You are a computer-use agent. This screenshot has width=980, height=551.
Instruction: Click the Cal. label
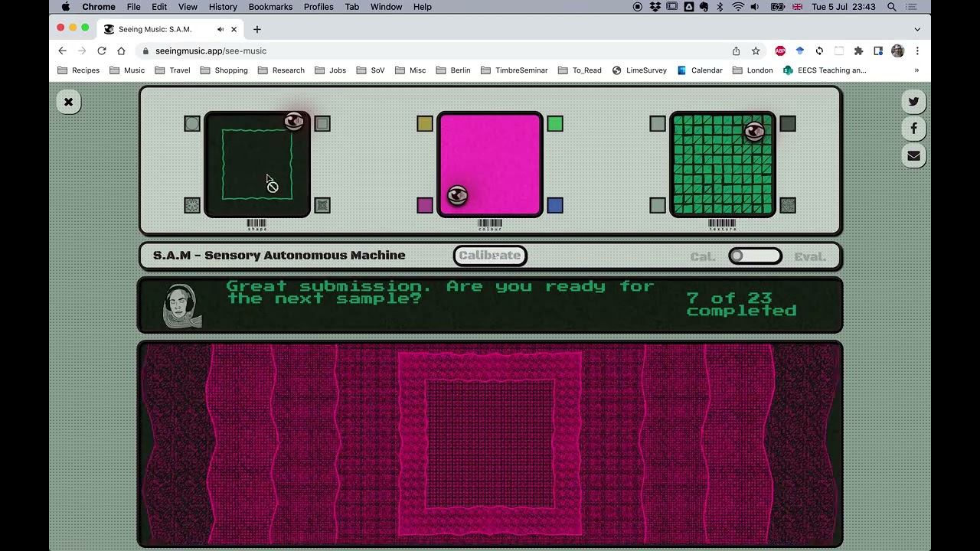coord(703,257)
